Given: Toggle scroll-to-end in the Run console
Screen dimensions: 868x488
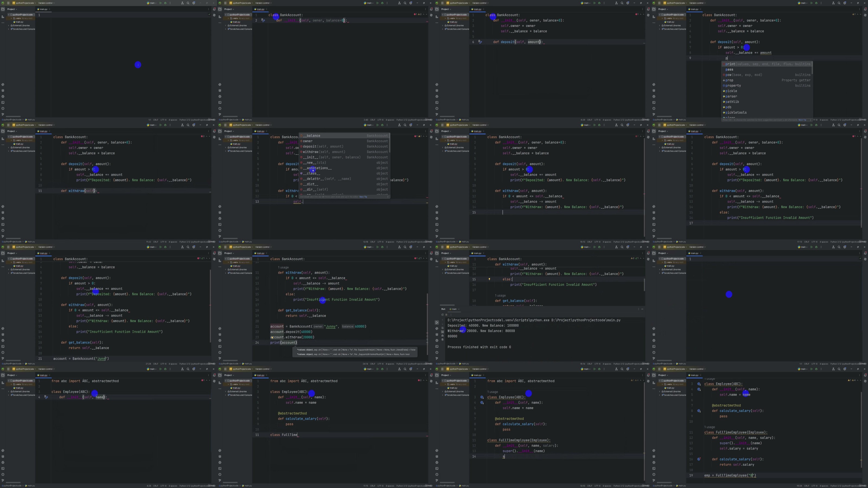Looking at the screenshot, I should [443, 332].
